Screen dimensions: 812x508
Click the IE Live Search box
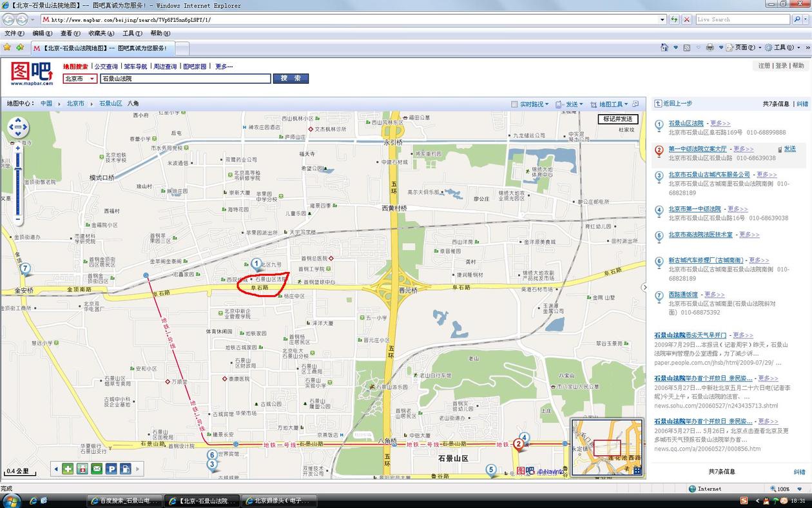[x=743, y=19]
